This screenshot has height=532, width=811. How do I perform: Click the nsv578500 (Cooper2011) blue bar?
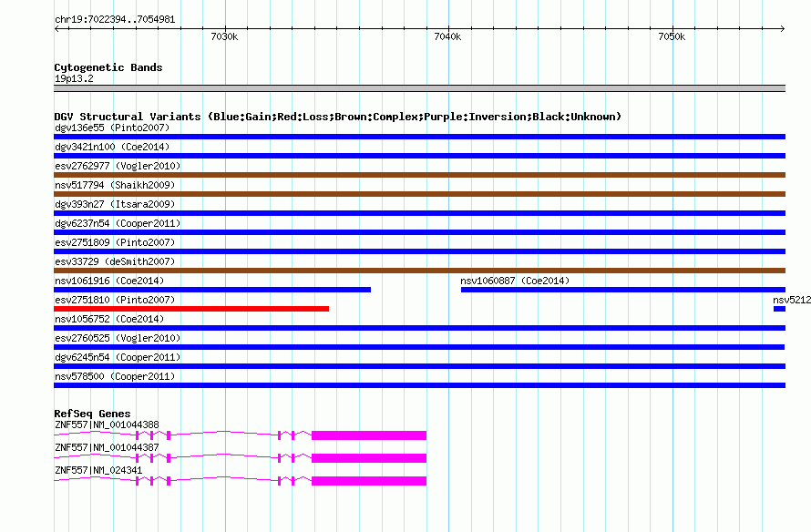coord(419,385)
